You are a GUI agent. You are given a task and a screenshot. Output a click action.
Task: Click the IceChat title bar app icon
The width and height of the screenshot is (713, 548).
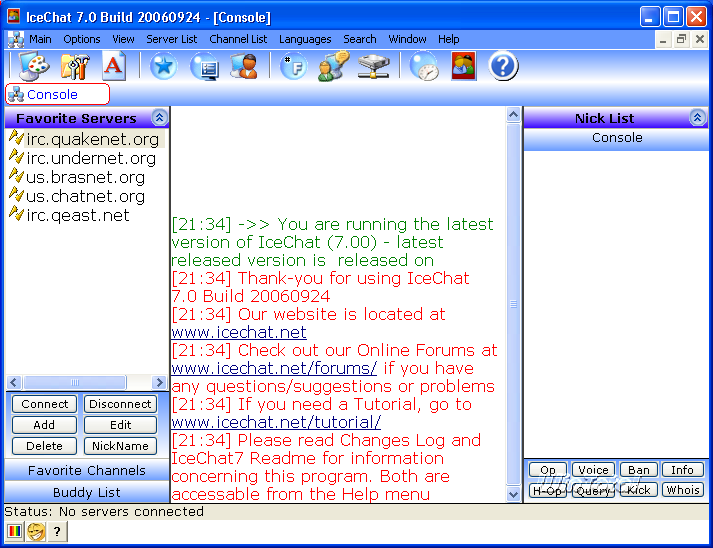tap(14, 16)
